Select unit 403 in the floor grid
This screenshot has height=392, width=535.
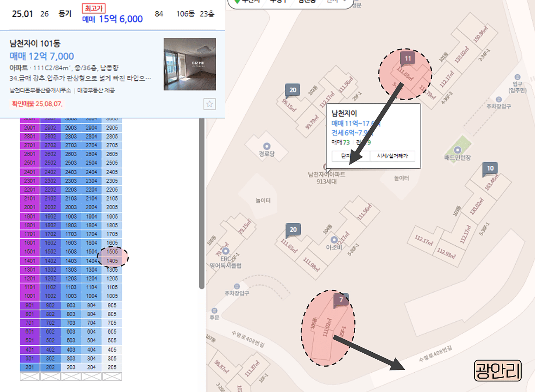coord(71,349)
